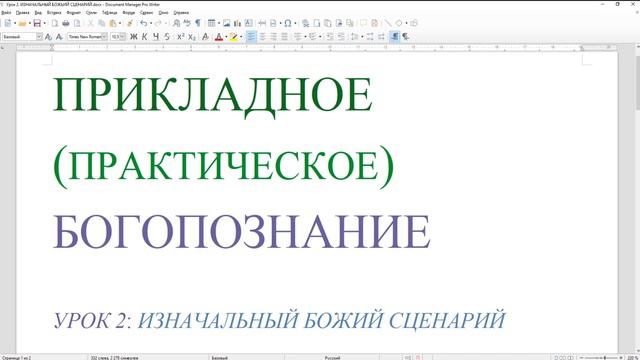This screenshot has width=640, height=360.
Task: Open Find and Replace icon
Action: [176, 23]
